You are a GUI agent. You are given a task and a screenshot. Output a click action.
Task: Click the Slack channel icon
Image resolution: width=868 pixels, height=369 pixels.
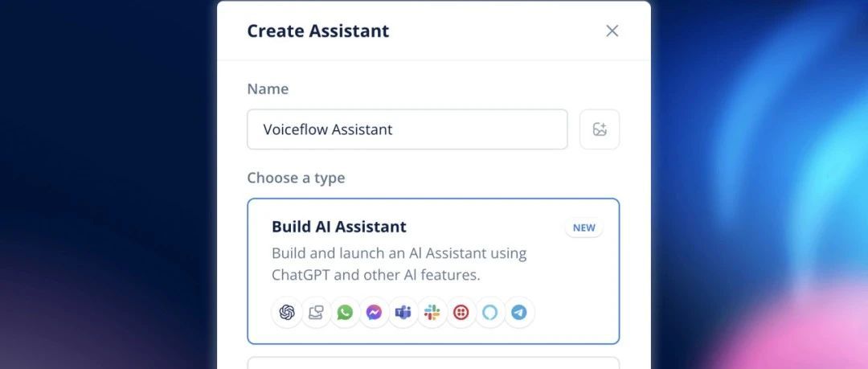432,313
